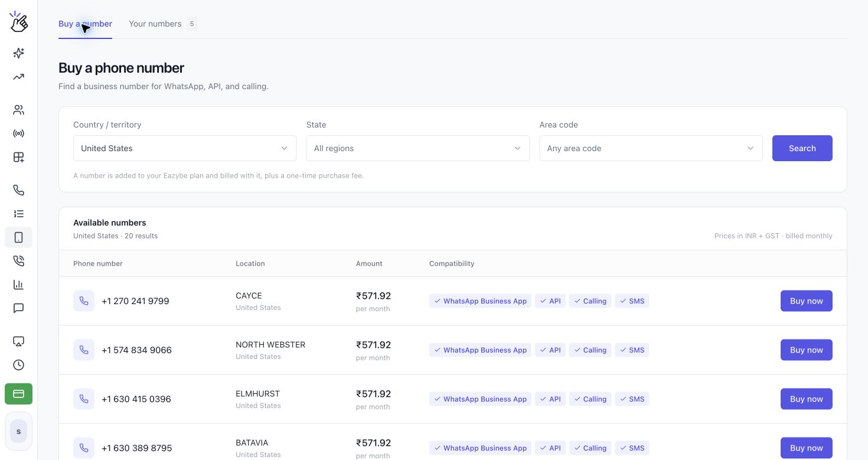Click the Calling badge in BATAVIA row

point(590,448)
